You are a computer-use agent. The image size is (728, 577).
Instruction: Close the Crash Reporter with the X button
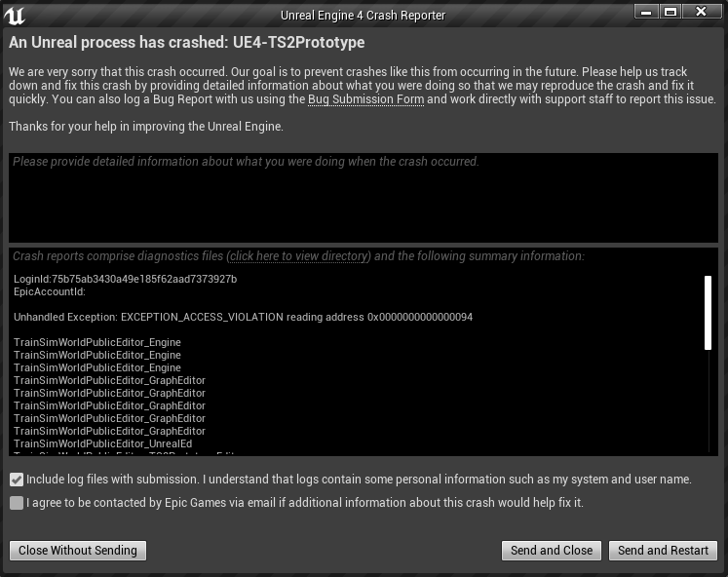click(700, 11)
